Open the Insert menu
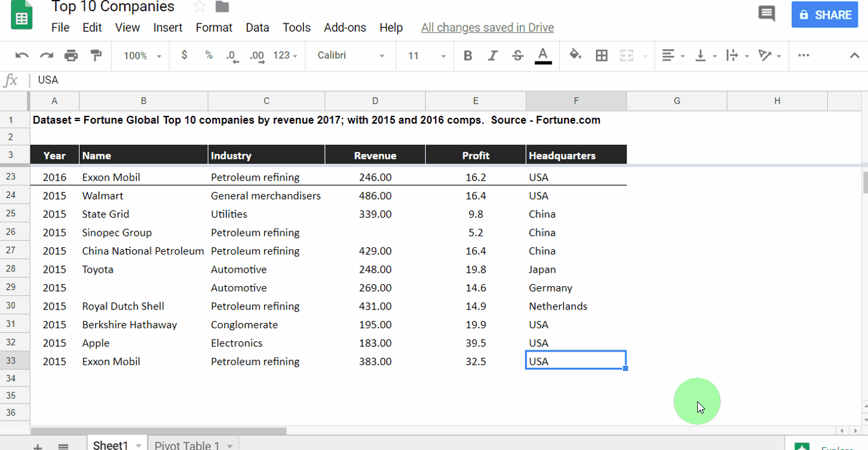This screenshot has width=868, height=450. [x=168, y=27]
